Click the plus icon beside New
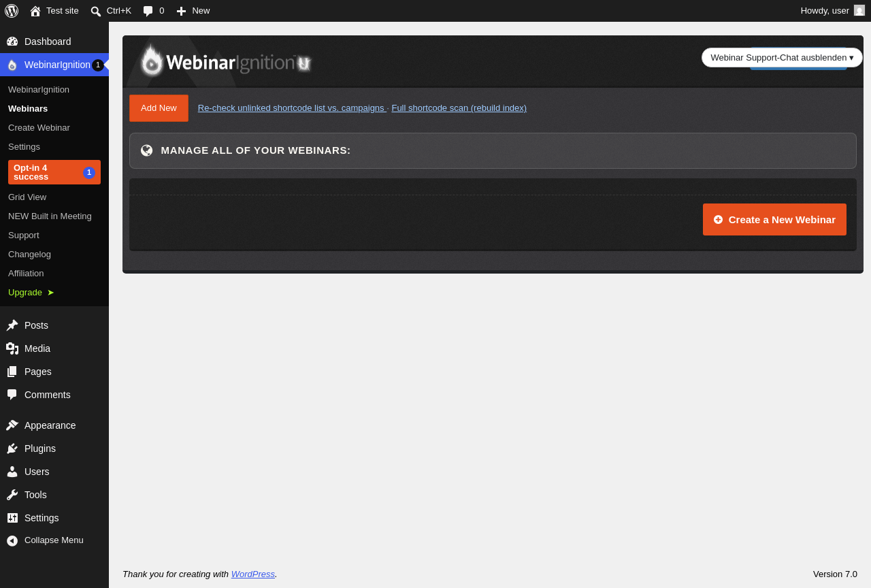The image size is (871, 588). pyautogui.click(x=181, y=11)
